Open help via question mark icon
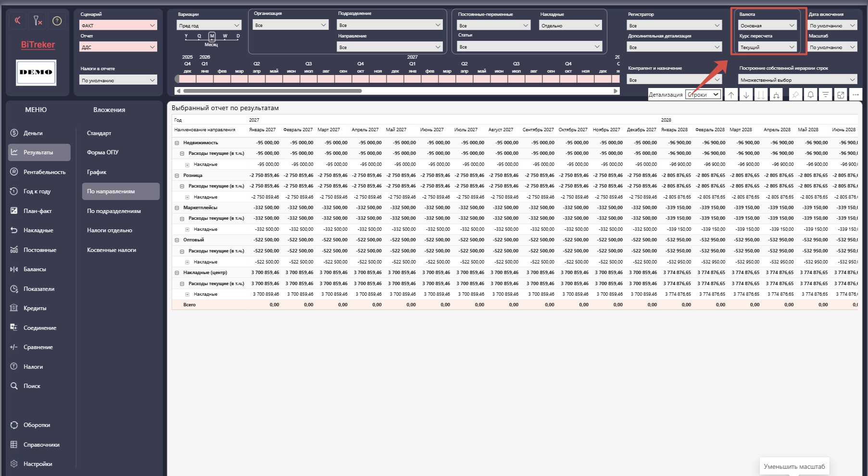Screen dimensions: 868x476 [57, 21]
